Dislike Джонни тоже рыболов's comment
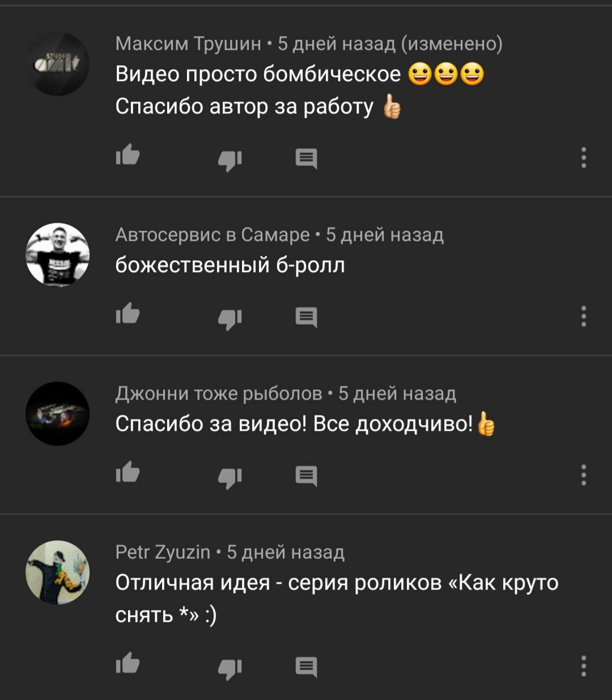This screenshot has width=612, height=700. tap(230, 478)
